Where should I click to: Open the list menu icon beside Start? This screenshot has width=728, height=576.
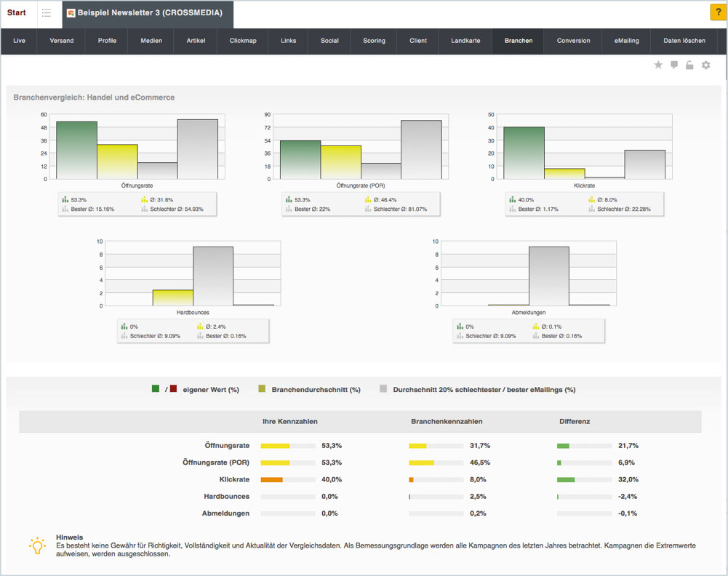47,13
